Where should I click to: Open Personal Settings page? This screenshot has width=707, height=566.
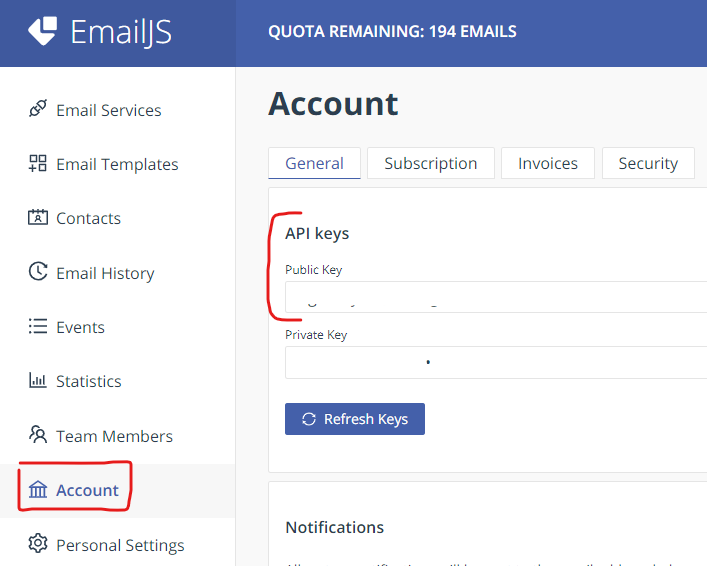(120, 545)
